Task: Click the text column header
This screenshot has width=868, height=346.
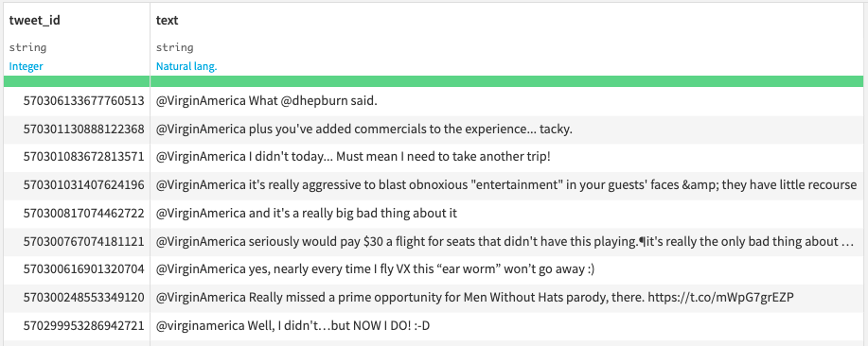Action: tap(168, 21)
